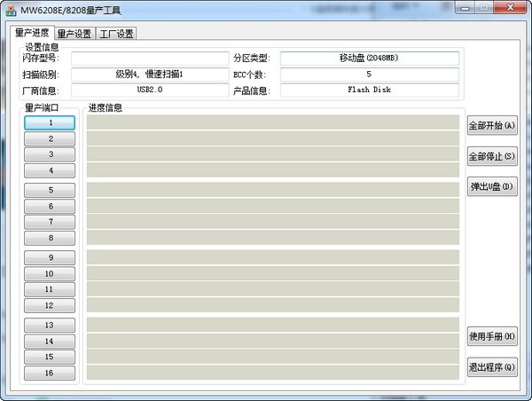Select port button 12
Image resolution: width=532 pixels, height=401 pixels.
[x=50, y=305]
